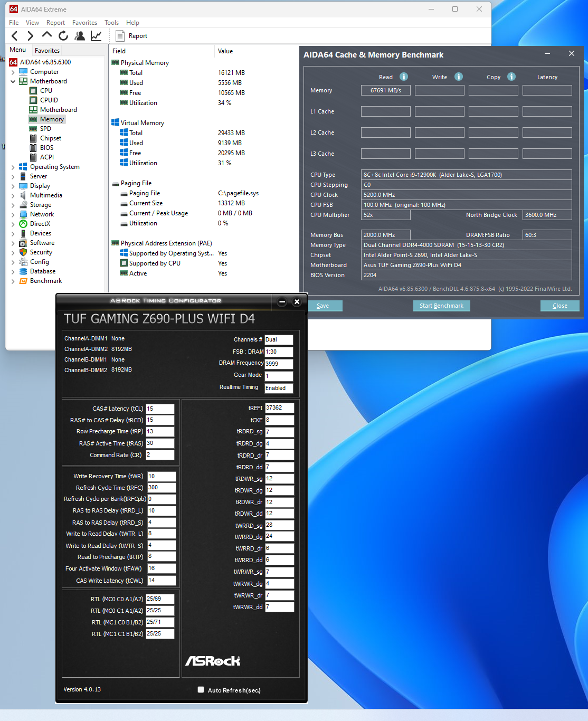Toggle Auto Refresh(sec) checkbox
Screen dimensions: 588x721
coord(201,689)
